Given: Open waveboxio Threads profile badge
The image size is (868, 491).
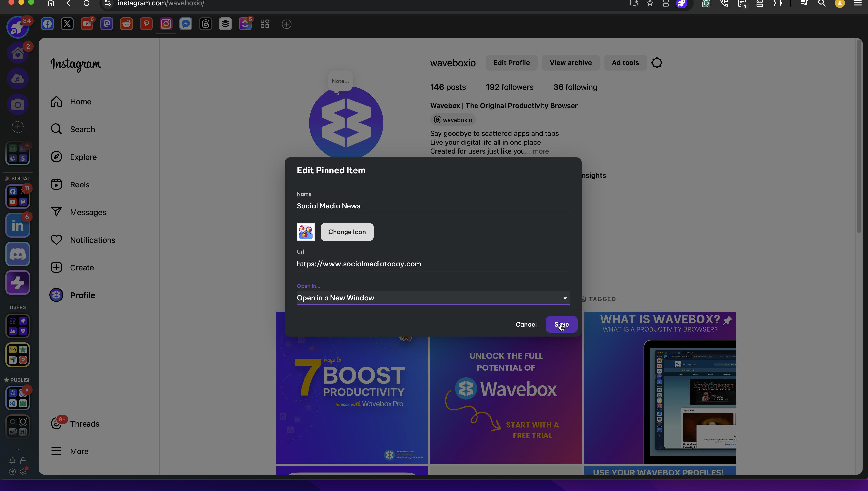Looking at the screenshot, I should pos(453,120).
